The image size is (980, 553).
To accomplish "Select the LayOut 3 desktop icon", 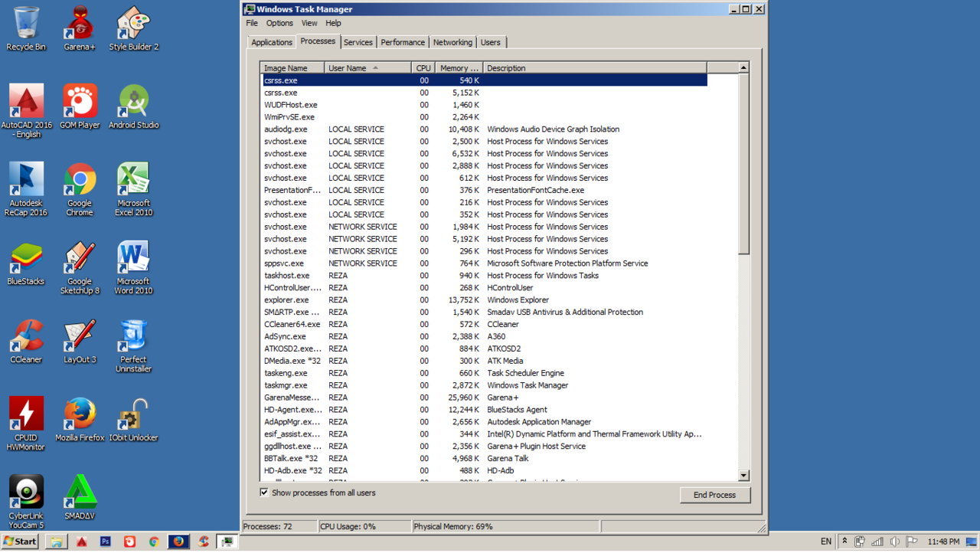I will pyautogui.click(x=80, y=341).
